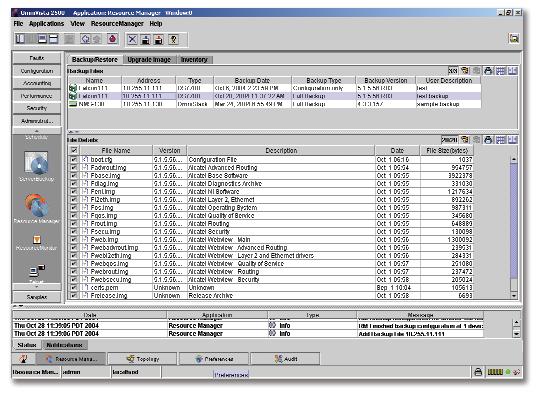Click the Resource Manager taskbar button
The width and height of the screenshot is (537, 395).
(71, 359)
